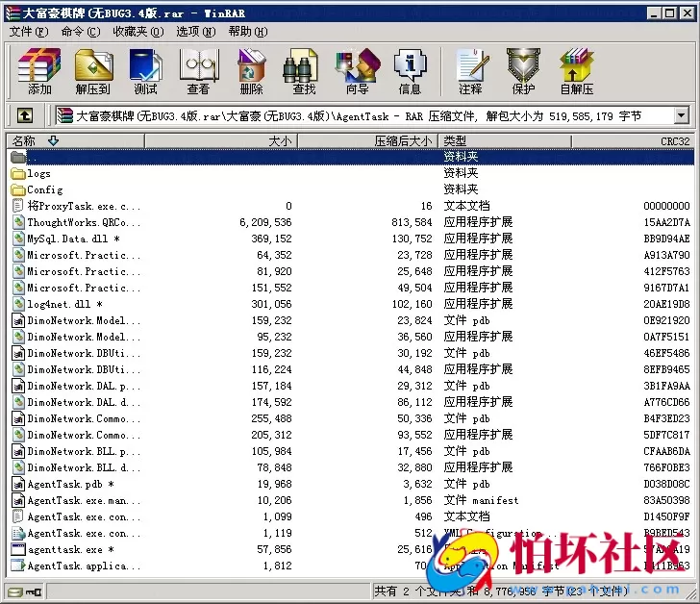Select DimoNetwork.BLL.p... file
The width and height of the screenshot is (700, 604).
[350, 451]
